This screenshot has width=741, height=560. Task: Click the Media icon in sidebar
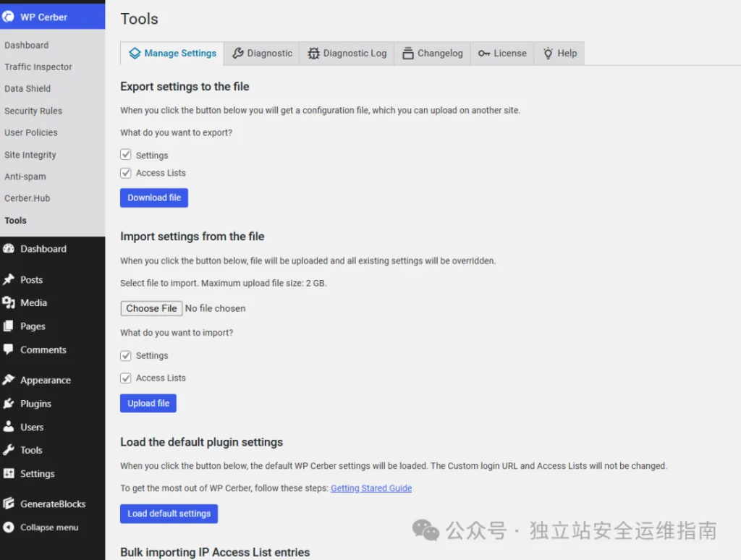(9, 302)
